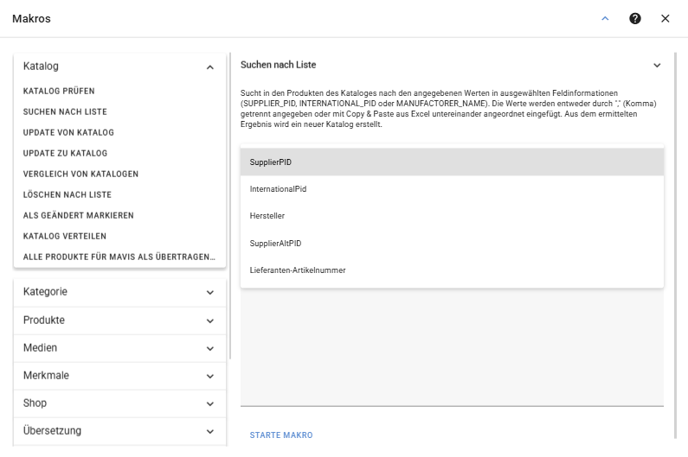Collapse the Makros panel with the blue up chevron
Screen dimensions: 688x457
605,18
